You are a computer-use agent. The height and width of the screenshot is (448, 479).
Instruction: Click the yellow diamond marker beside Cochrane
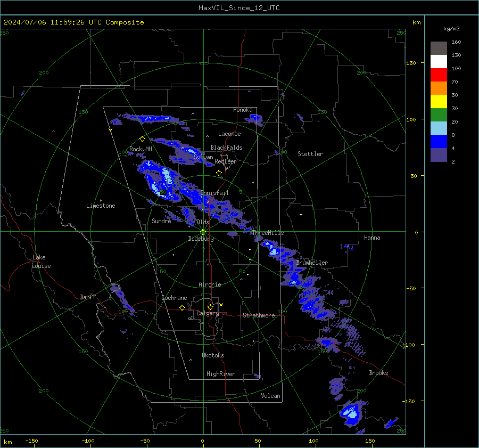pyautogui.click(x=182, y=307)
